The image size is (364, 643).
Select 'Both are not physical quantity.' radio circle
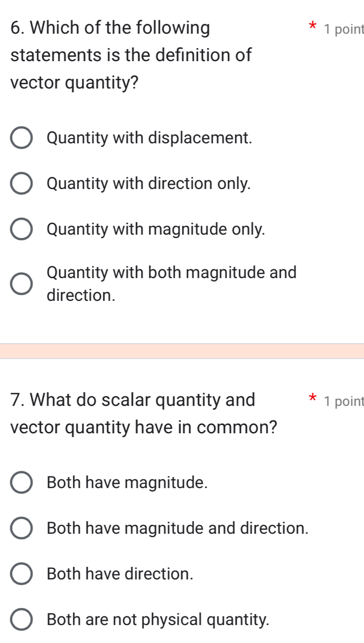[x=21, y=620]
